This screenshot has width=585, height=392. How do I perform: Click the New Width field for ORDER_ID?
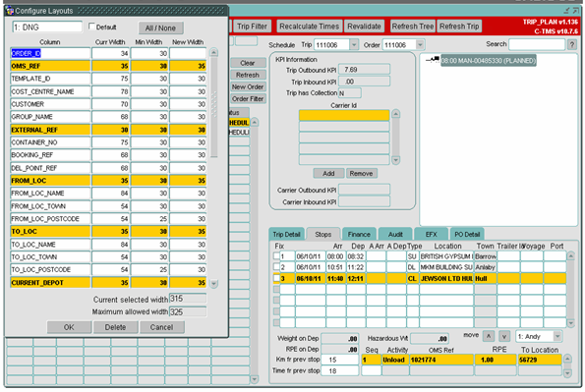pyautogui.click(x=188, y=53)
